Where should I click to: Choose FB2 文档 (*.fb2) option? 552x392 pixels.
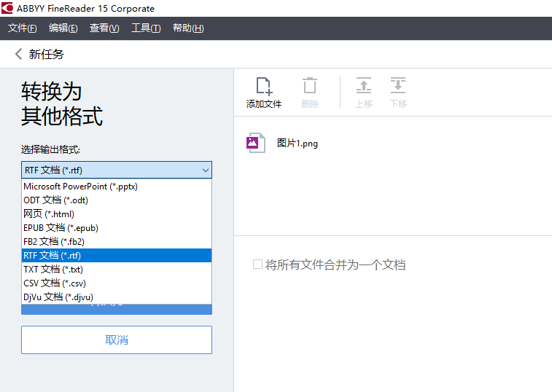[117, 242]
